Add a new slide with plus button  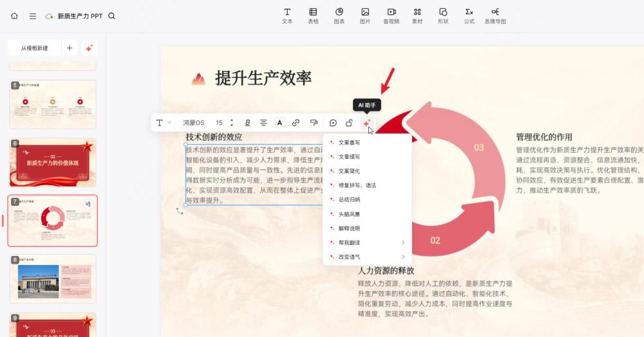pyautogui.click(x=70, y=48)
